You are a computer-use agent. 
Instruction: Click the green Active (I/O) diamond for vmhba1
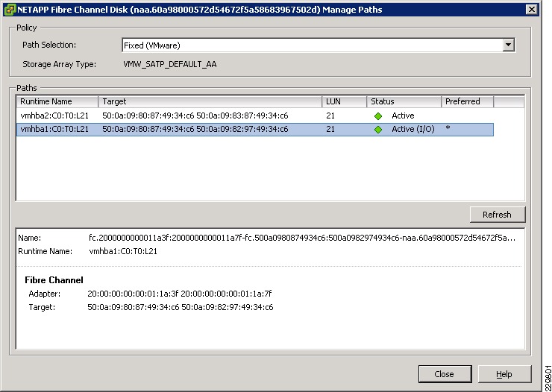pyautogui.click(x=378, y=130)
